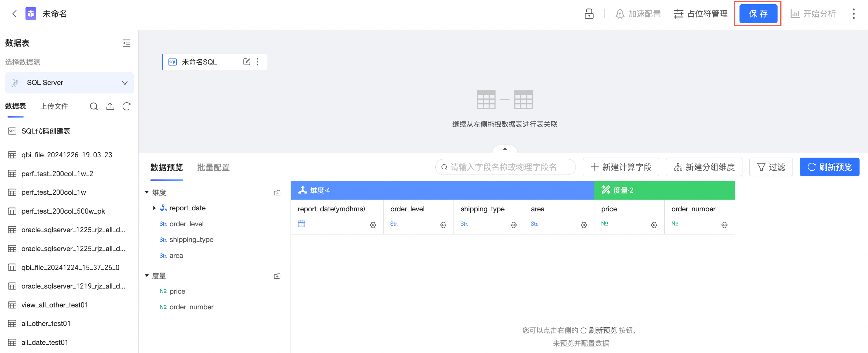
Task: Refresh the data table list
Action: click(126, 106)
